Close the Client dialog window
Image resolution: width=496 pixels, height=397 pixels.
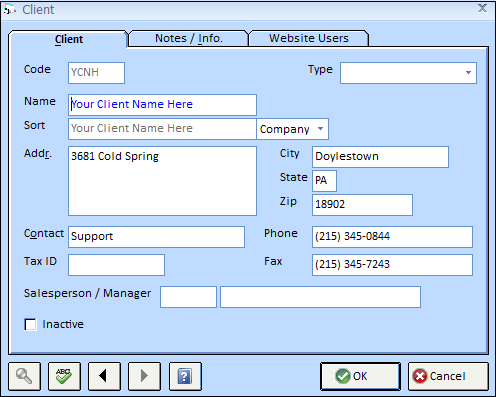point(482,8)
